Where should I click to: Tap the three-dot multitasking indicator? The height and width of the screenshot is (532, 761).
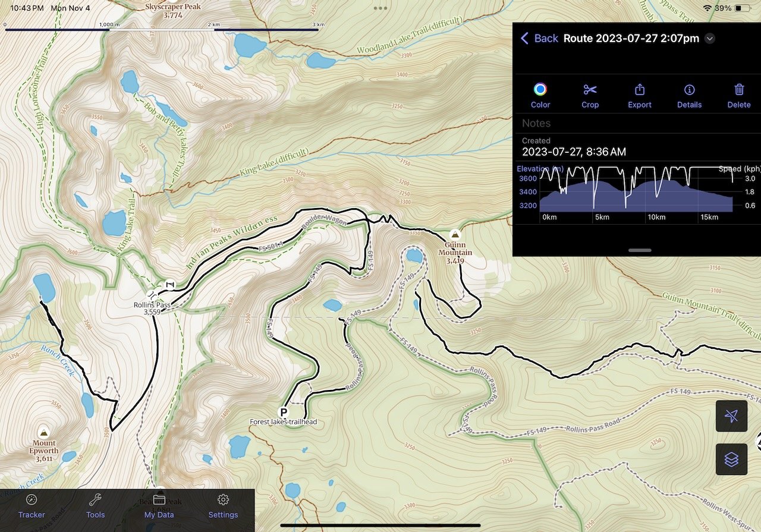[x=380, y=8]
